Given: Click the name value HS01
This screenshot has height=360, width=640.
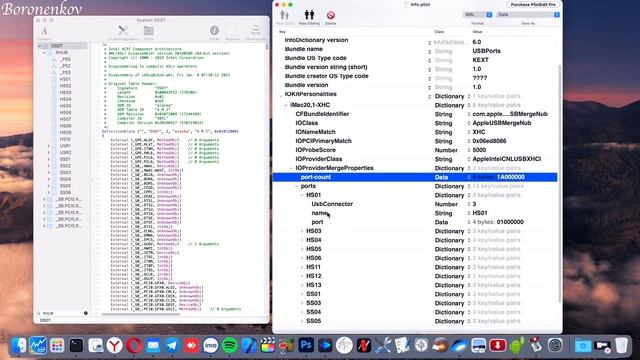Looking at the screenshot, I should tap(480, 213).
